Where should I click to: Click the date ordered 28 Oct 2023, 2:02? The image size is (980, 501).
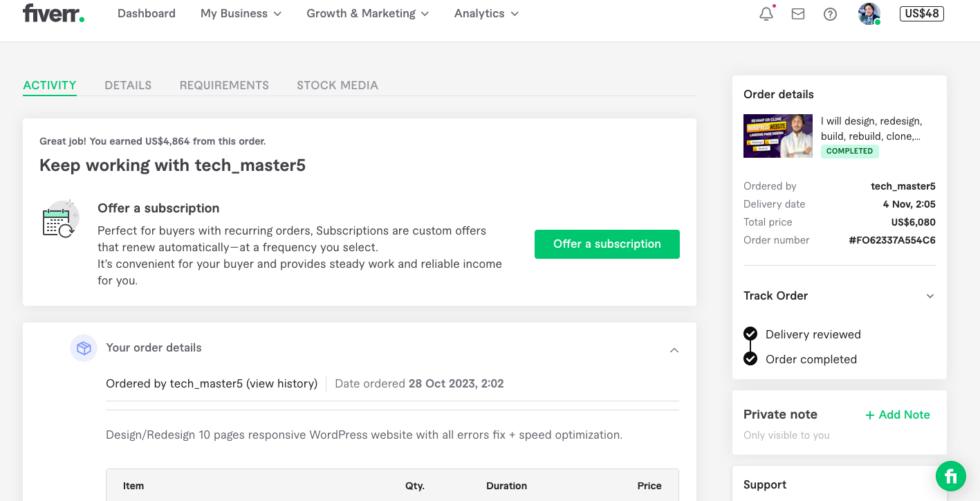(456, 383)
